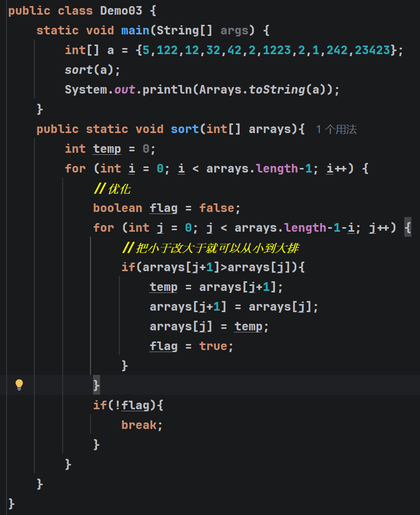Click the sort(a) method call

(x=92, y=70)
